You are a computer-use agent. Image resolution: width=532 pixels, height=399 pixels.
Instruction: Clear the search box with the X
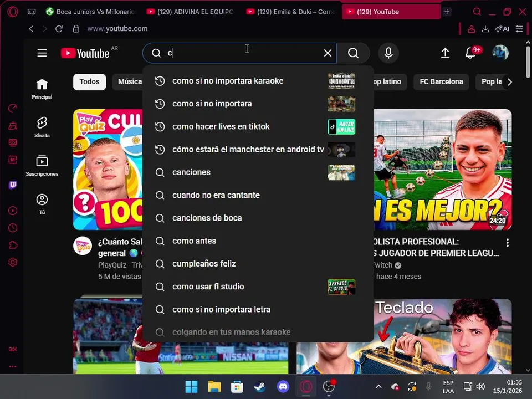coord(328,53)
